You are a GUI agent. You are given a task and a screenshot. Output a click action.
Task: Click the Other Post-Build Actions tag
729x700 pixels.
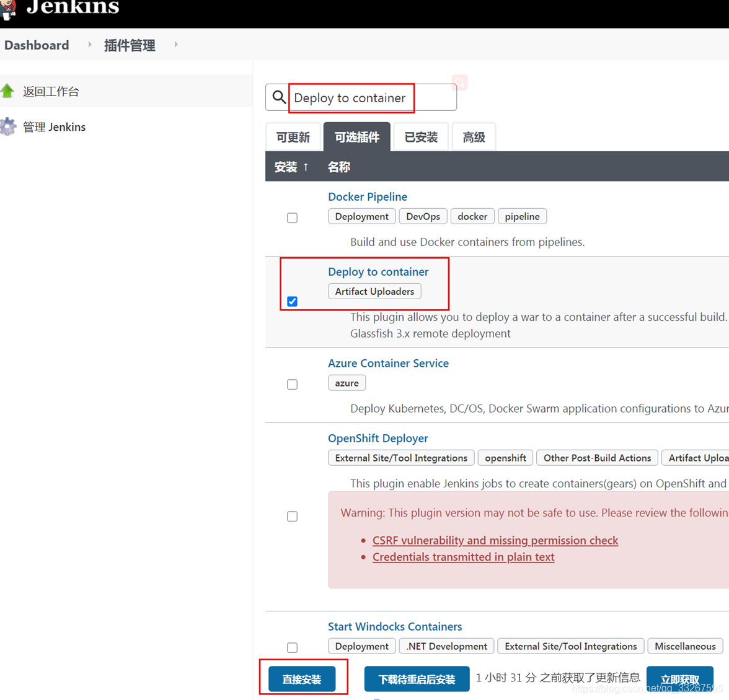598,458
